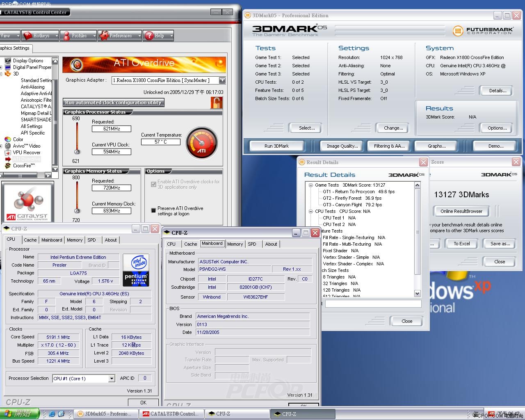The image size is (525, 420).
Task: Click the show desktop quick launch icon
Action: click(61, 414)
